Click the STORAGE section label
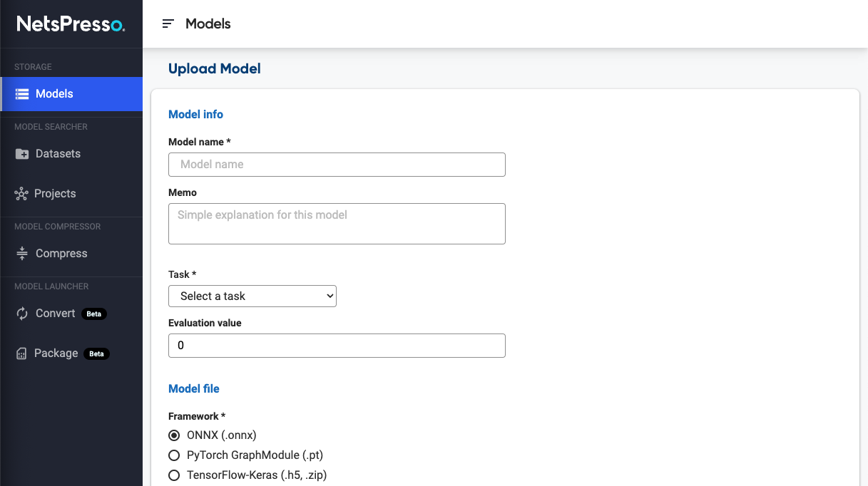 point(33,67)
